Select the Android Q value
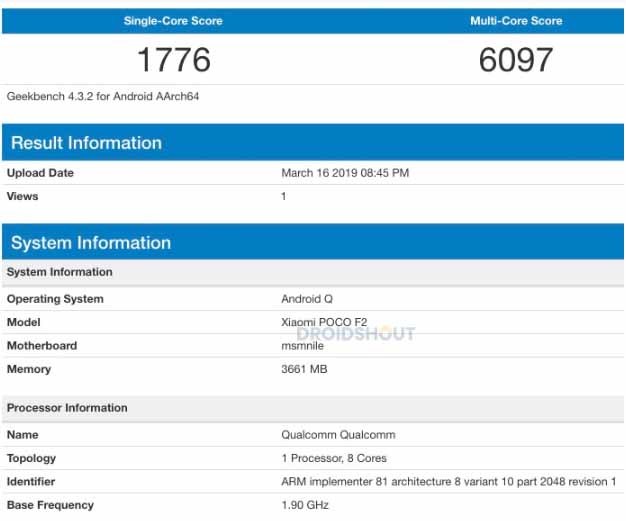Screen dimensions: 626x521 pos(307,299)
